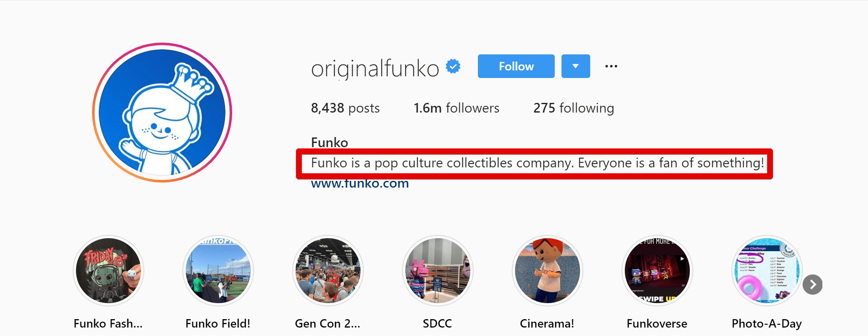Screen dimensions: 868x336
Task: Open the 275 following list
Action: [573, 108]
